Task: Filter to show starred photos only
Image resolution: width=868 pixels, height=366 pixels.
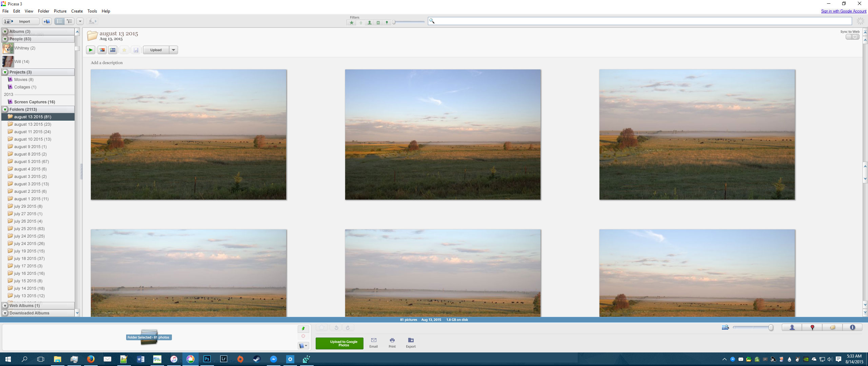Action: point(352,23)
